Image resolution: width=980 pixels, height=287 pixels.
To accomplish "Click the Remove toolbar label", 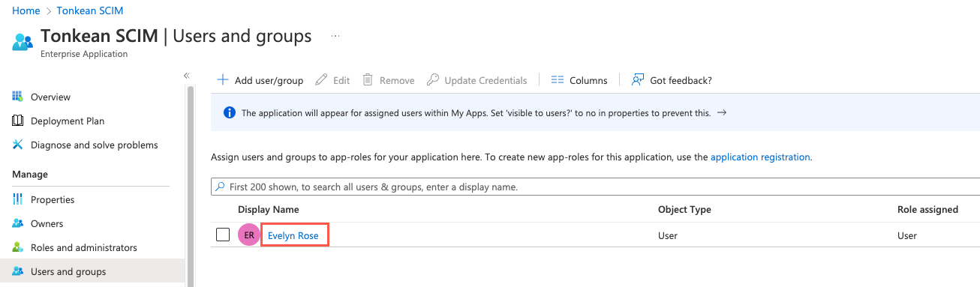I will coord(397,80).
